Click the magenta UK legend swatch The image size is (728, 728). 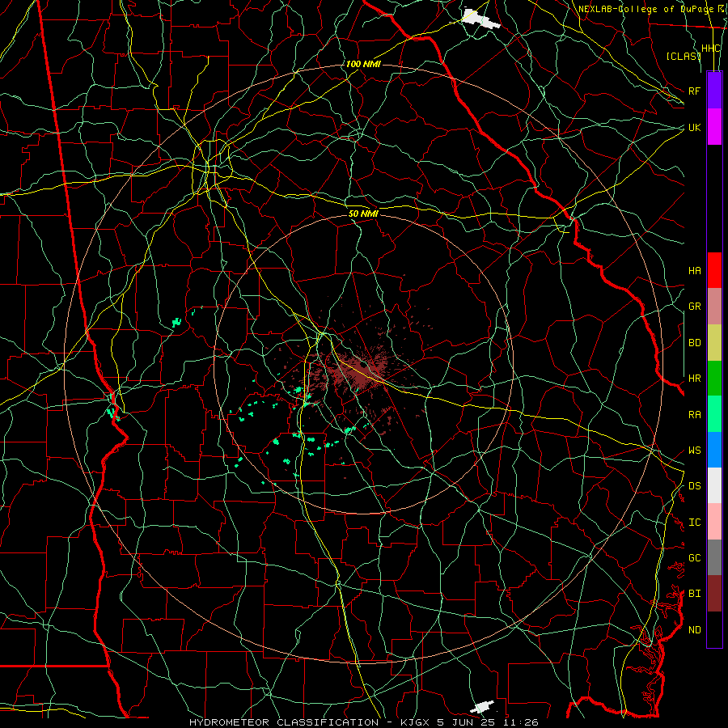click(714, 127)
